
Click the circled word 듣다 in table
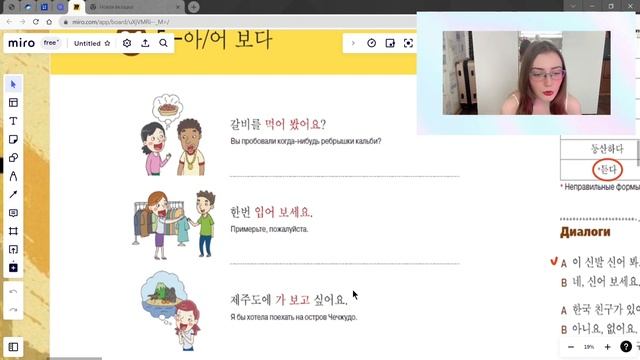pos(607,169)
